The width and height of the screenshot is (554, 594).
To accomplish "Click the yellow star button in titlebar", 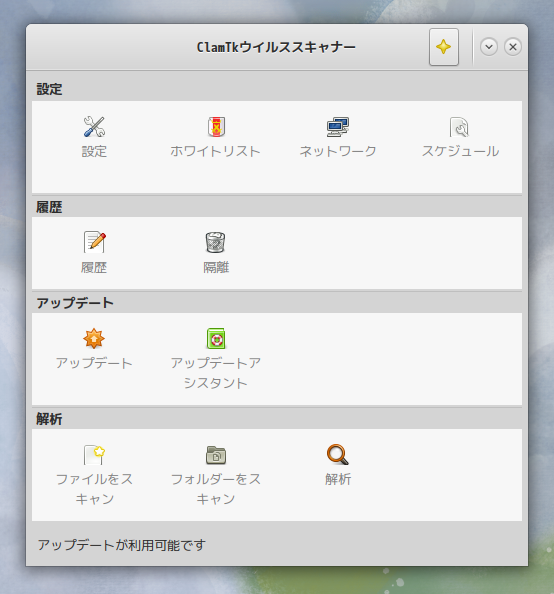I will coord(444,47).
